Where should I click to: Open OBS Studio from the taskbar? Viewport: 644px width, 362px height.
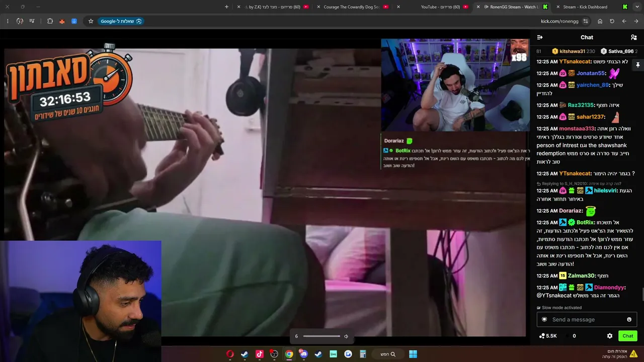point(274,354)
